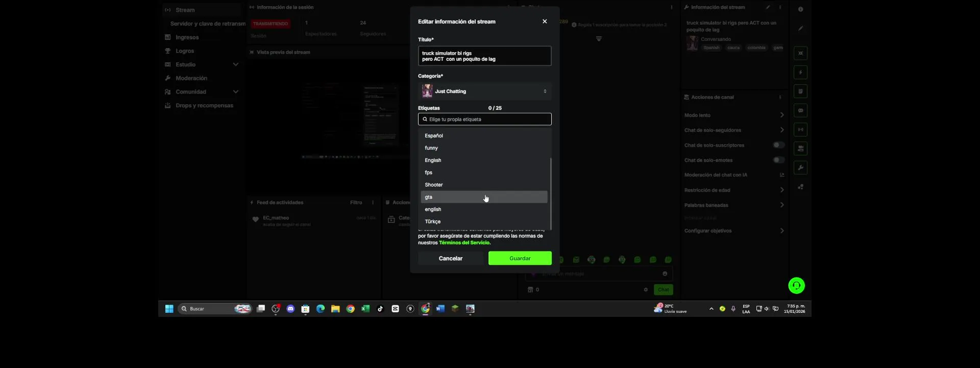The width and height of the screenshot is (980, 368).
Task: Click the tag suggestions list scrollbar
Action: point(550,193)
